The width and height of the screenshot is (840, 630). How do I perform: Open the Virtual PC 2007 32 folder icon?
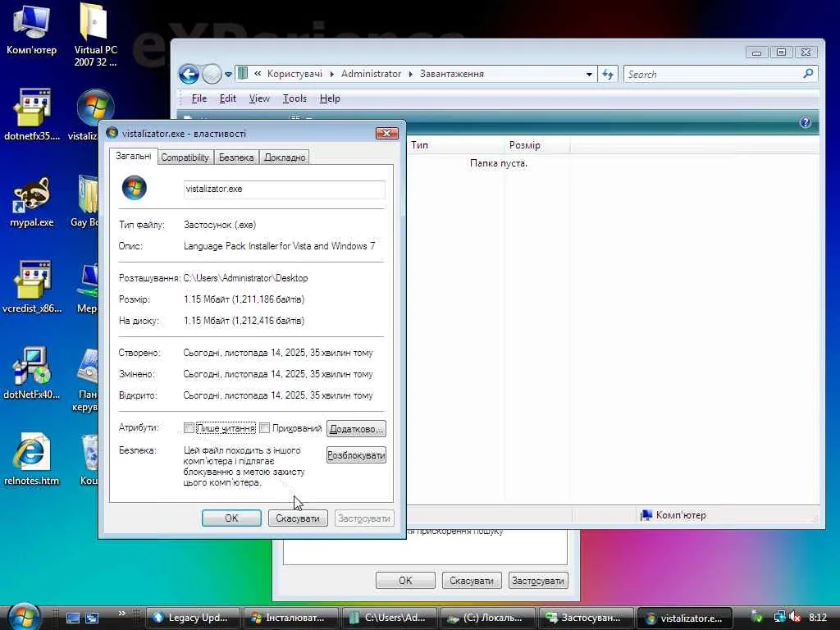[95, 34]
